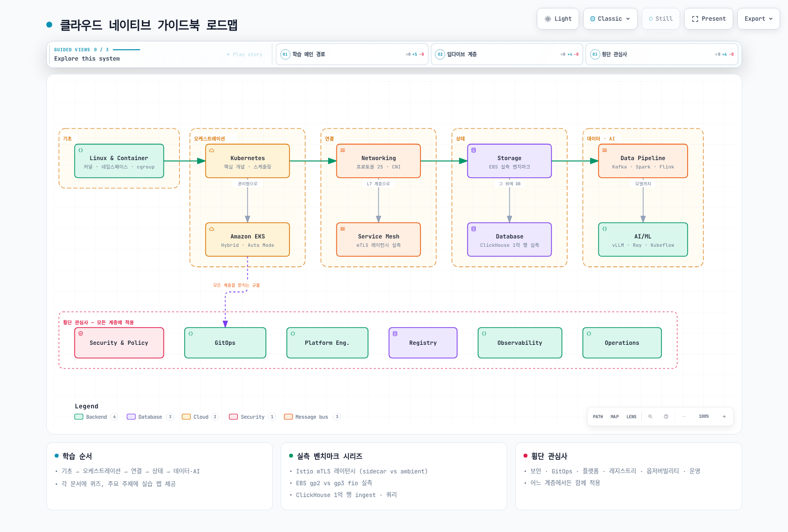Enter Present fullscreen mode
Viewport: 788px width, 532px height.
tap(708, 19)
